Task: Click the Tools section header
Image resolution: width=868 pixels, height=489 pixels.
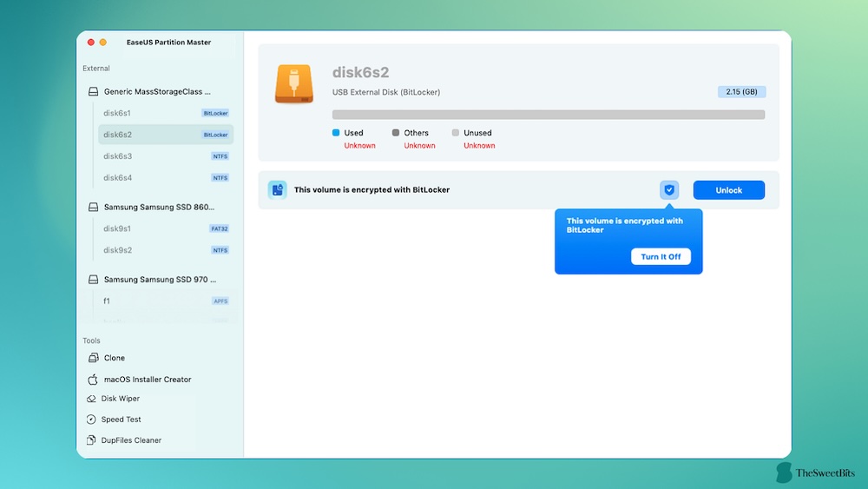Action: click(x=91, y=340)
